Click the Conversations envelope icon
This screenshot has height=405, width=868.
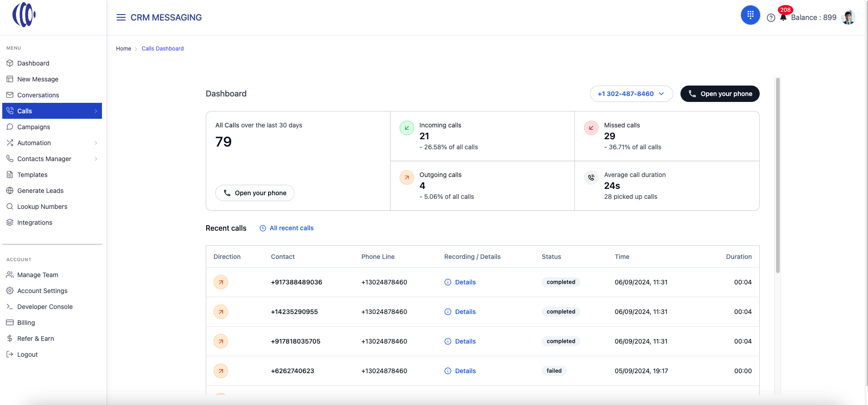pos(10,95)
